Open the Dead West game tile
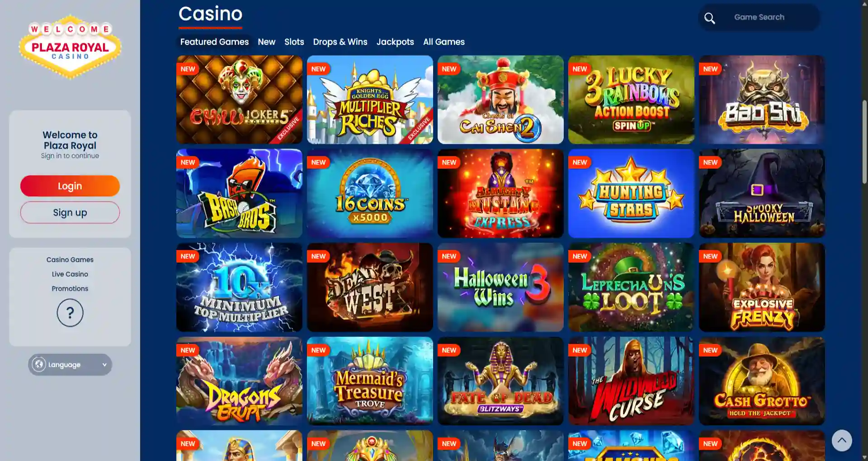 pyautogui.click(x=370, y=287)
